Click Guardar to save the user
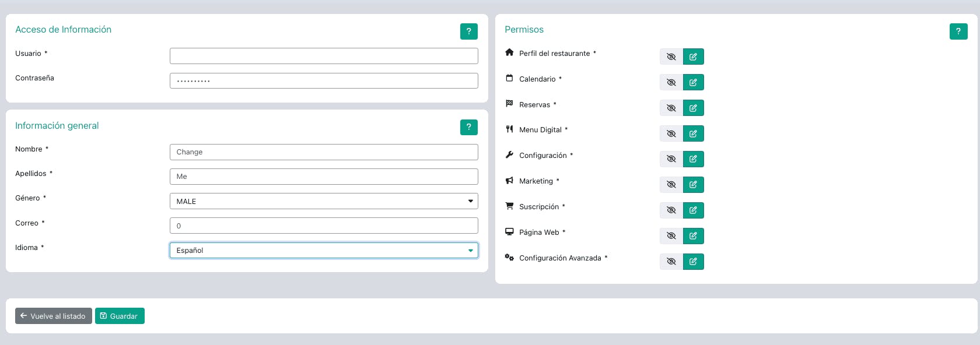 [x=120, y=316]
